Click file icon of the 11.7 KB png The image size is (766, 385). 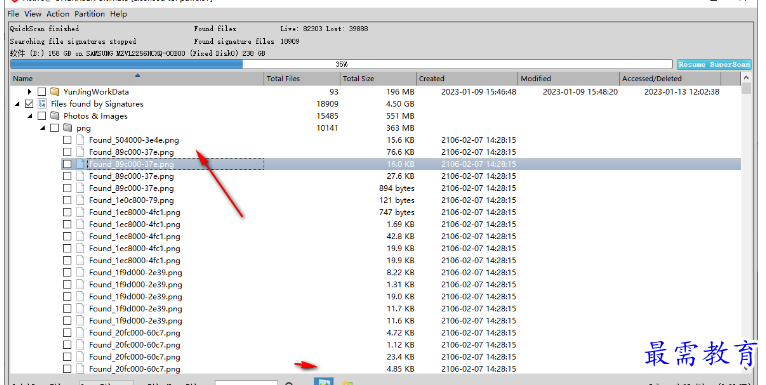point(80,308)
